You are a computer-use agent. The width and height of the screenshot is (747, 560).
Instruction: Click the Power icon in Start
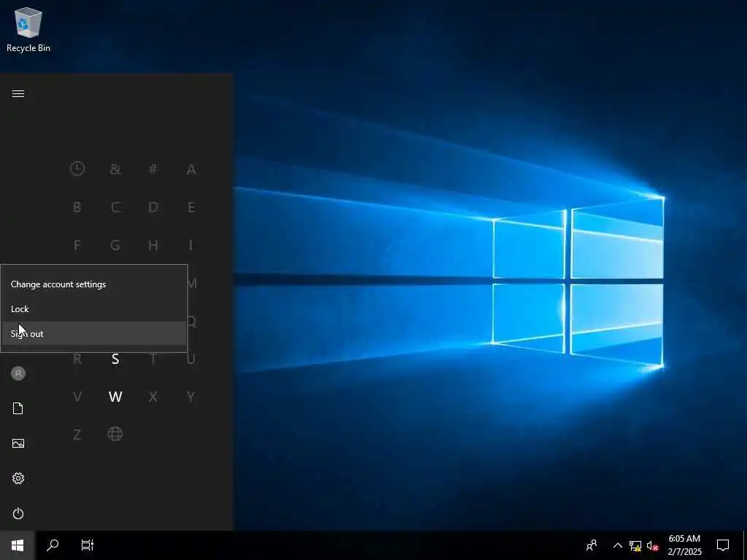(18, 513)
